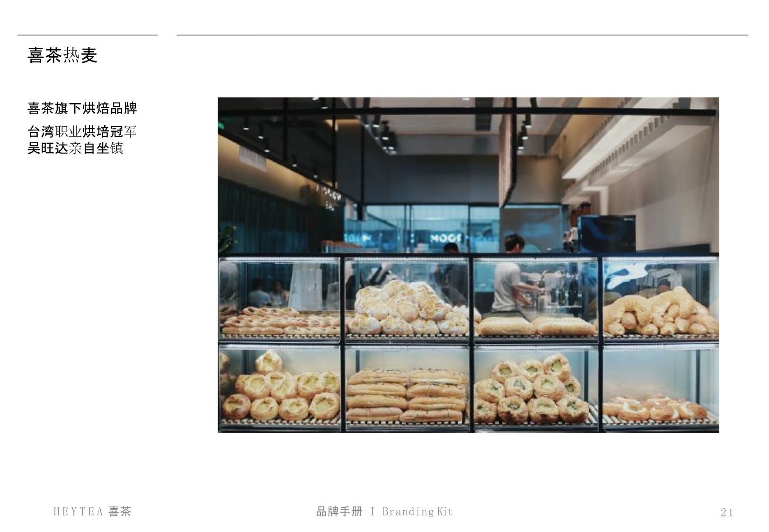This screenshot has width=769, height=532.
Task: Click the long horizontal rule at top right
Action: (x=462, y=35)
